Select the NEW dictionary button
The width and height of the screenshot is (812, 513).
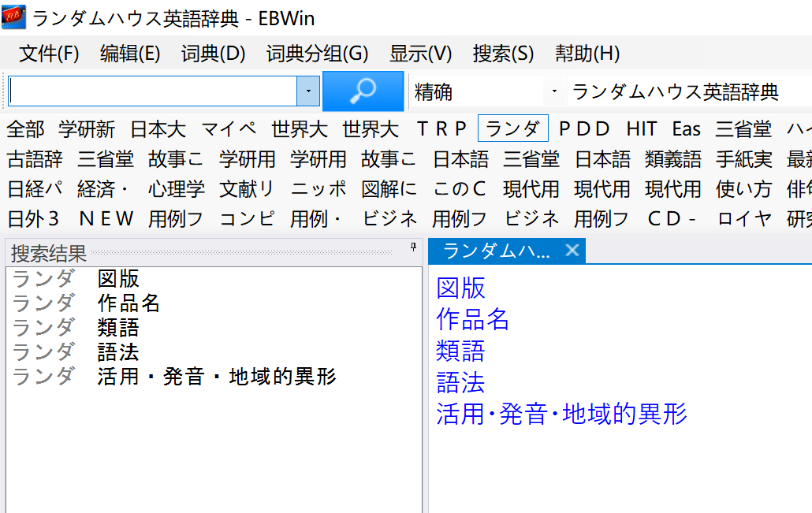(106, 218)
